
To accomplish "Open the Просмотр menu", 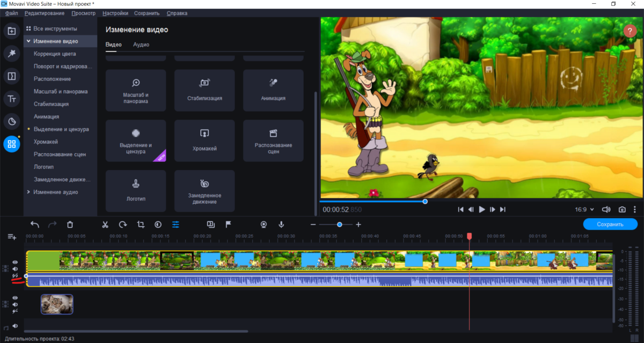I will [x=83, y=13].
